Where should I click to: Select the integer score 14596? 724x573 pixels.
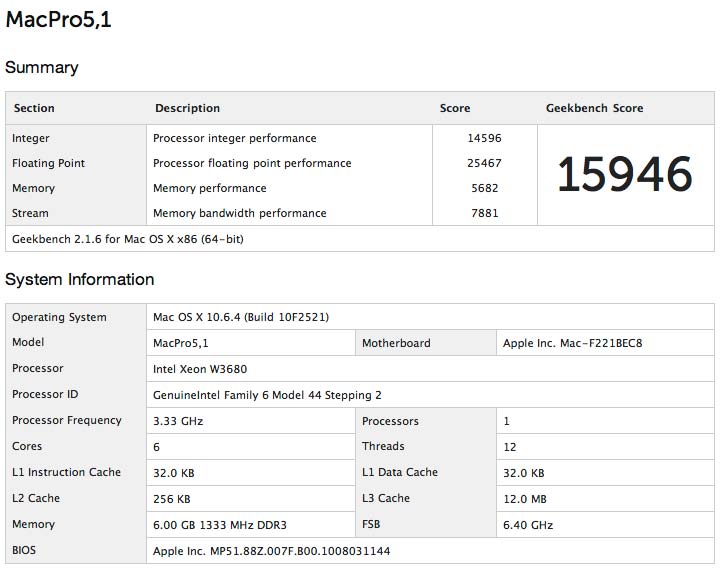coord(484,138)
